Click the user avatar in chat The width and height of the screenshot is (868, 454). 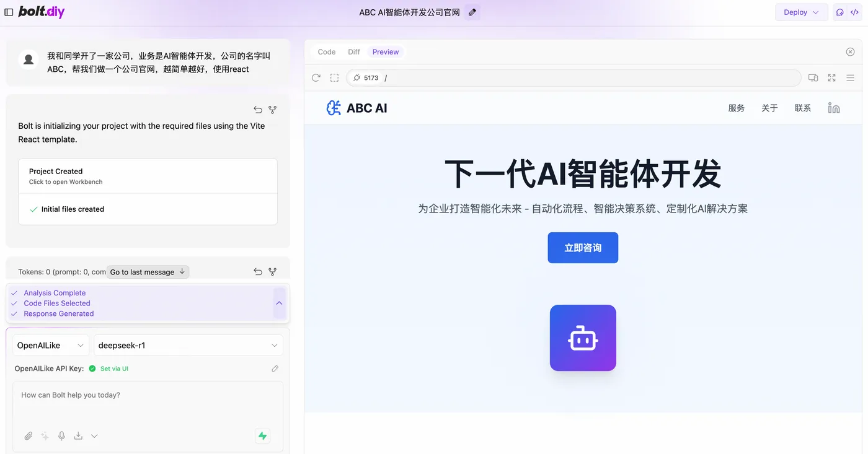pos(29,59)
